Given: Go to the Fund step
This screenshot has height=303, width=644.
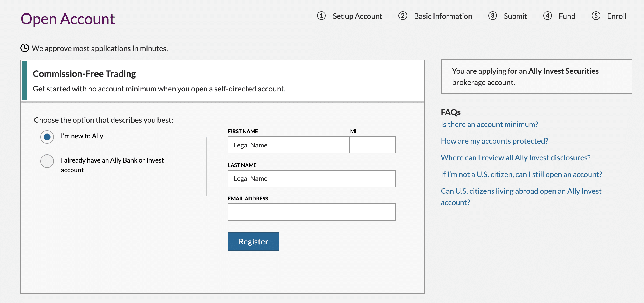Looking at the screenshot, I should pos(567,16).
